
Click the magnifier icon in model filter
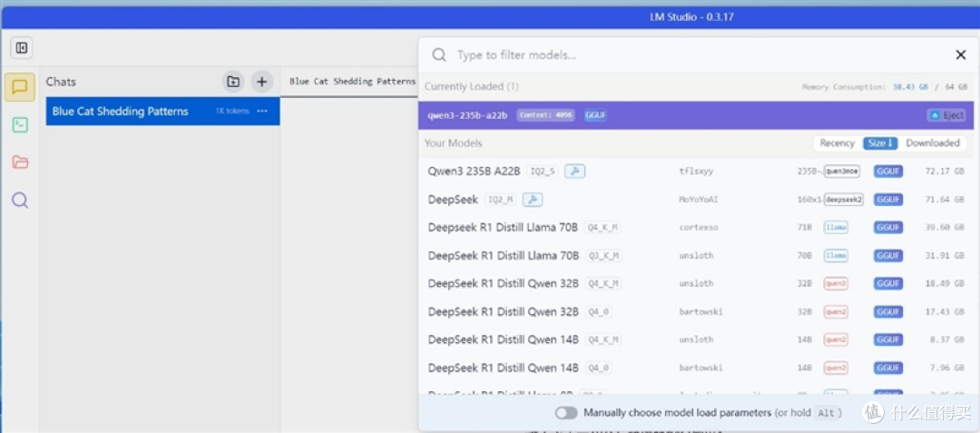pyautogui.click(x=439, y=55)
